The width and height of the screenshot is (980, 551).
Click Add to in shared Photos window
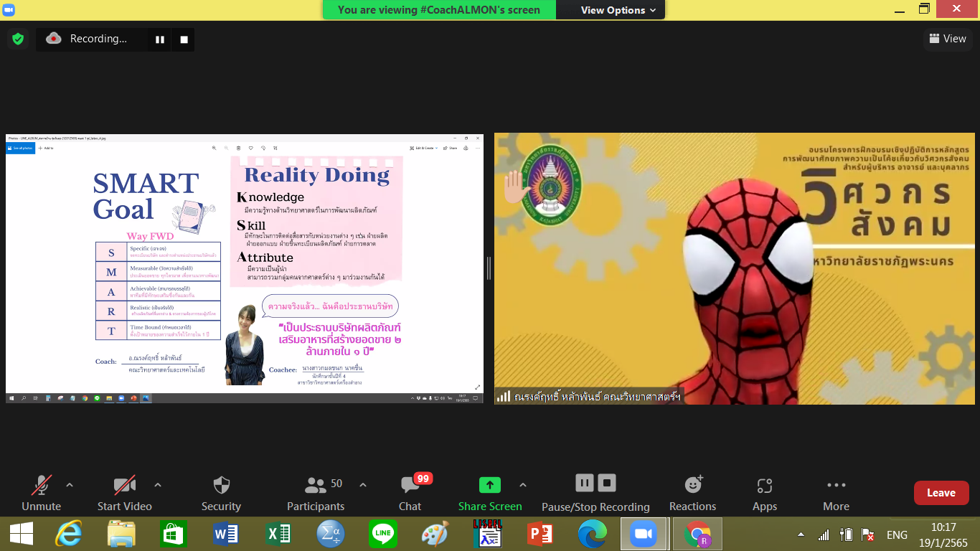pyautogui.click(x=46, y=148)
